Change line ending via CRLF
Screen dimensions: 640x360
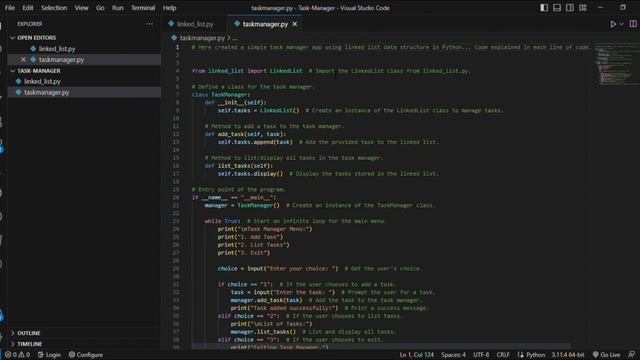pos(503,355)
